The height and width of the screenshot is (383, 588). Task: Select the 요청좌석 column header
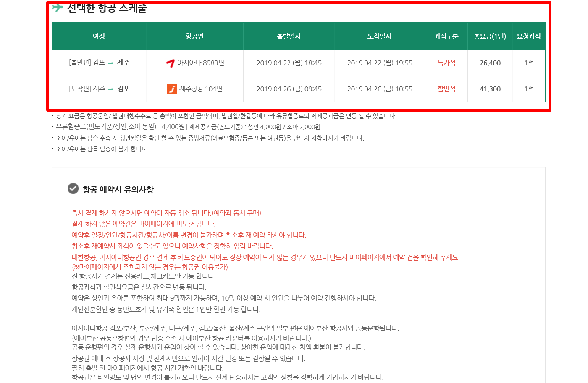point(529,36)
